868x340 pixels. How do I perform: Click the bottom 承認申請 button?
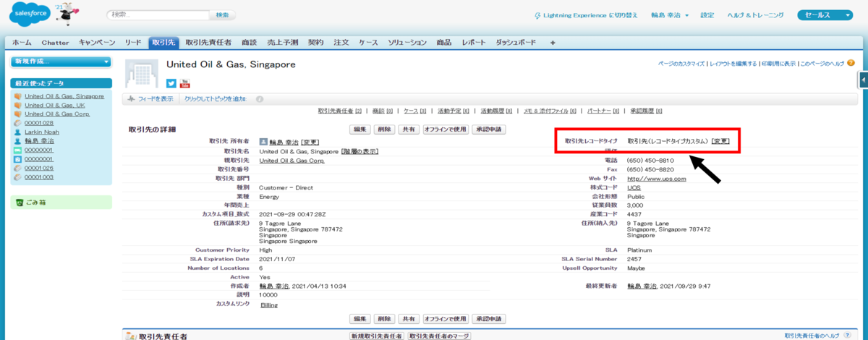[x=488, y=318]
